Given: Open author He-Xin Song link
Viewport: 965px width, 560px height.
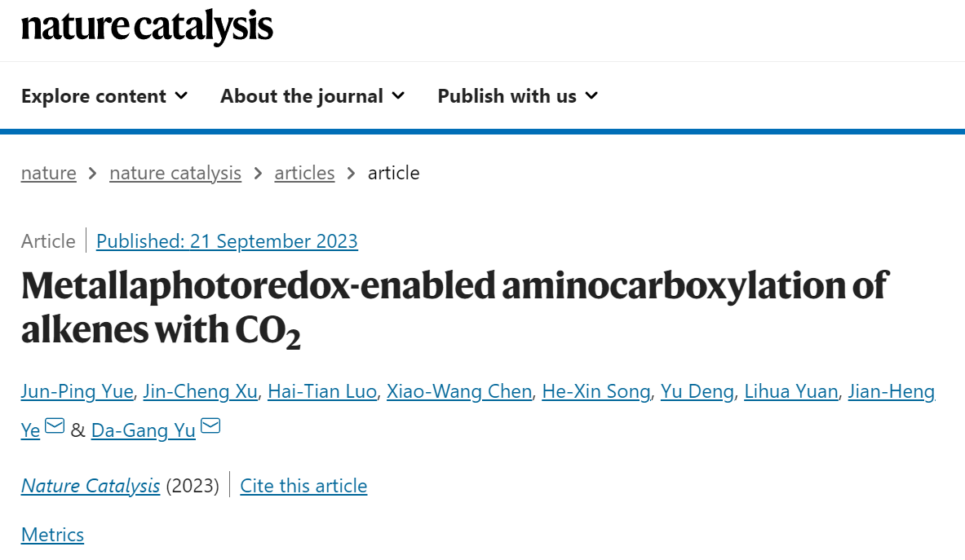Looking at the screenshot, I should pyautogui.click(x=596, y=391).
